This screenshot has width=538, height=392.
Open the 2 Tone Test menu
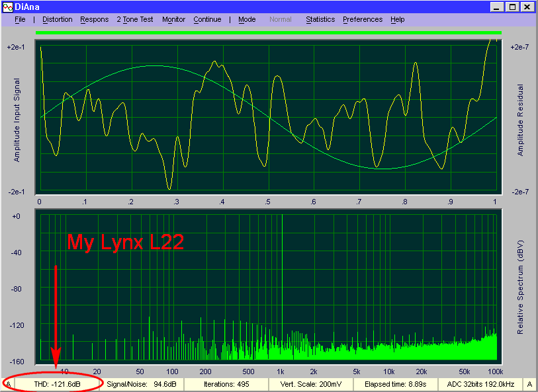pyautogui.click(x=135, y=20)
